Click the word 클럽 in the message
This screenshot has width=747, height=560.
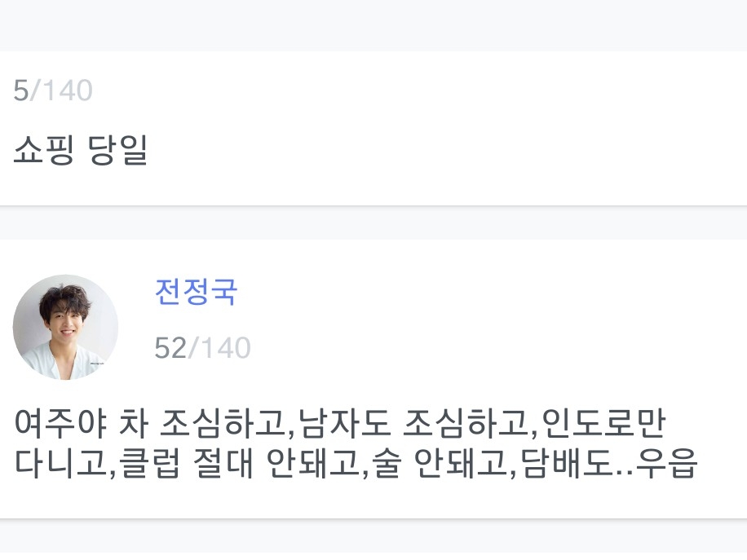click(149, 465)
